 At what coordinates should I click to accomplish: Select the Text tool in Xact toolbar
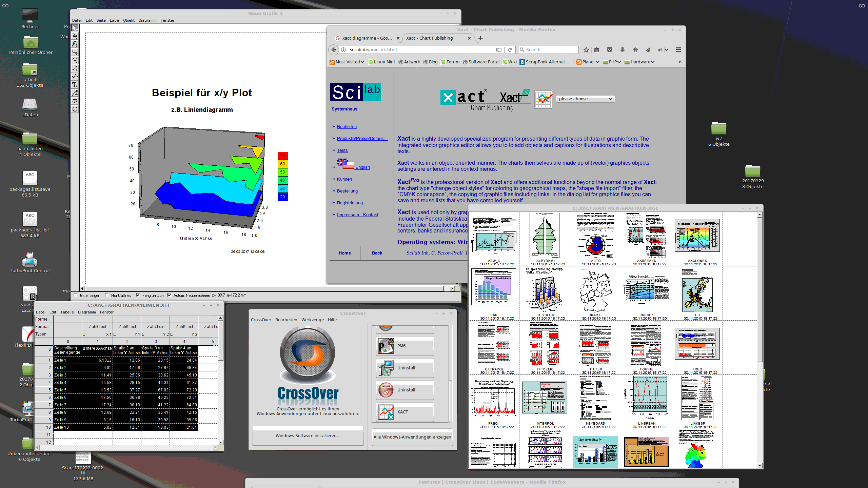point(75,85)
